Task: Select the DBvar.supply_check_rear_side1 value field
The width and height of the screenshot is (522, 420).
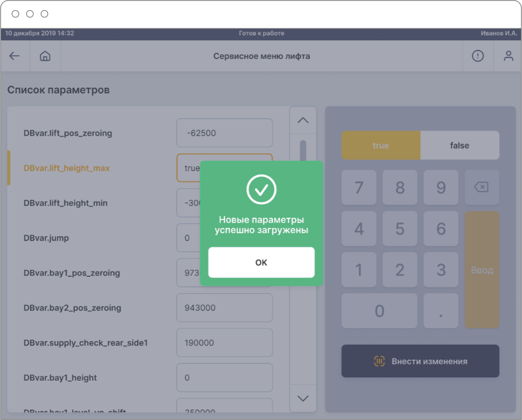Action: point(224,343)
